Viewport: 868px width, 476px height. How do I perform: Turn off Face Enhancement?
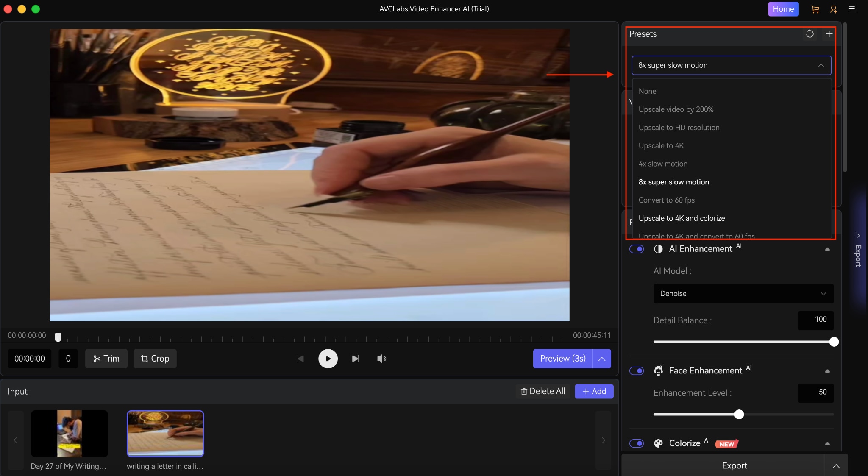637,371
